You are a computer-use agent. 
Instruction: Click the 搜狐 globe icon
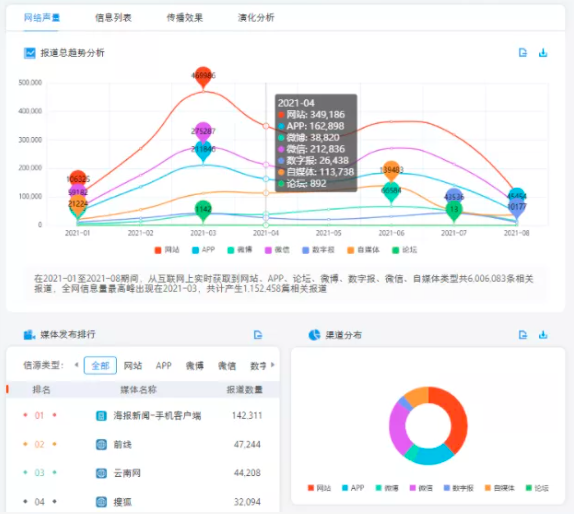click(x=101, y=502)
